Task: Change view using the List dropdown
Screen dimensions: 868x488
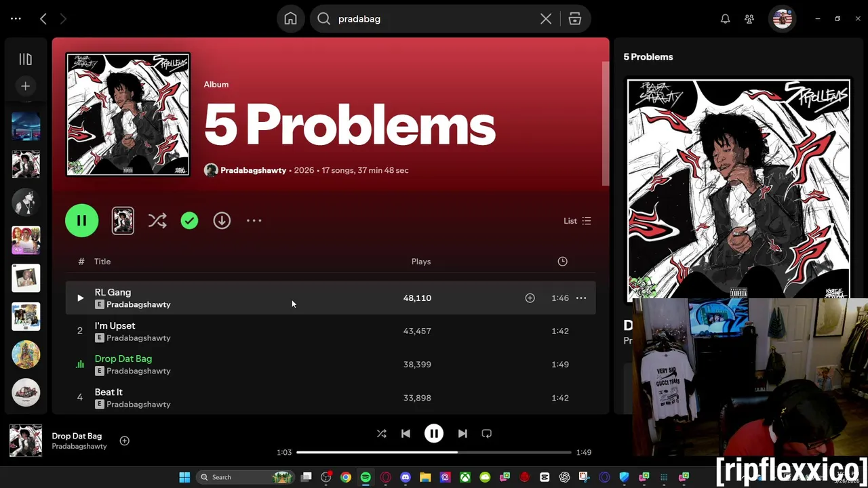Action: pyautogui.click(x=577, y=221)
